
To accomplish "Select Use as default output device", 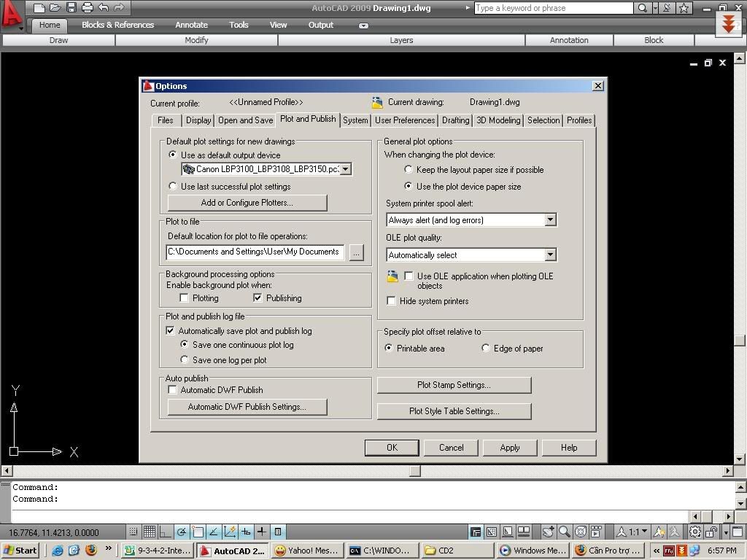I will pos(172,155).
